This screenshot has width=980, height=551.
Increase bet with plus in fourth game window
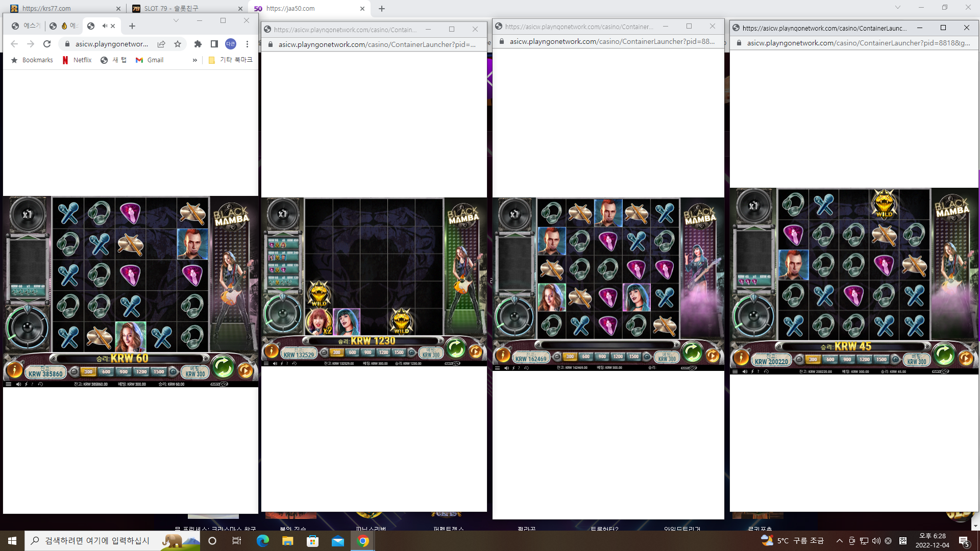[x=895, y=360]
